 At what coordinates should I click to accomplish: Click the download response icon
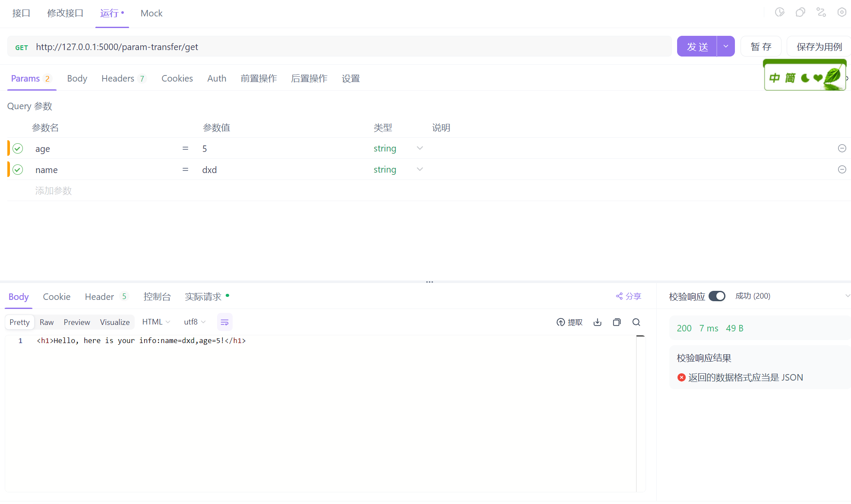click(x=597, y=322)
